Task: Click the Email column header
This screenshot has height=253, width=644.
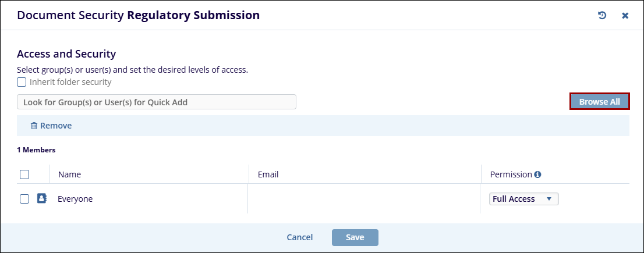Action: 268,174
